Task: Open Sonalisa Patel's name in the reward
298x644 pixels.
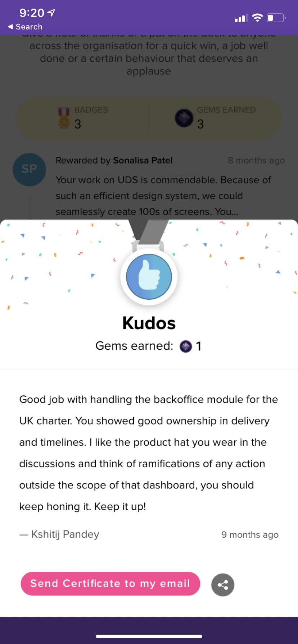Action: click(143, 161)
